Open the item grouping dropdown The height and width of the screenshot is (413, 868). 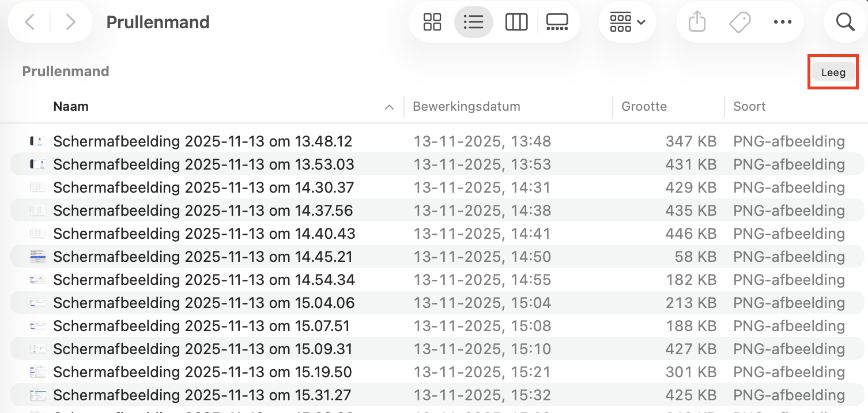[x=627, y=22]
